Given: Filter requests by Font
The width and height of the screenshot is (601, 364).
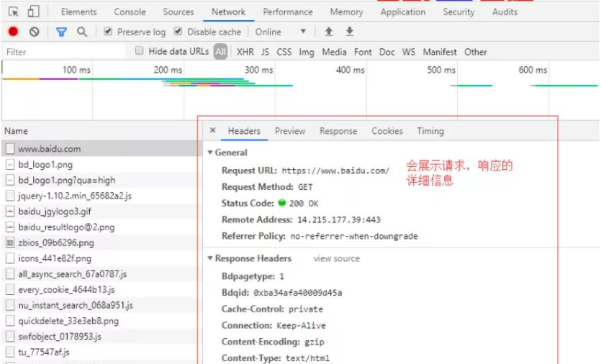Looking at the screenshot, I should [363, 52].
